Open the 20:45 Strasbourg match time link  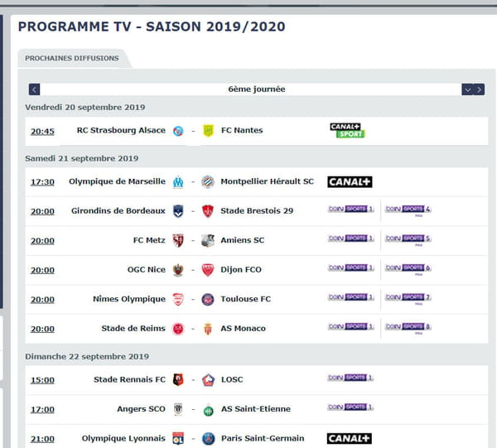pos(42,131)
